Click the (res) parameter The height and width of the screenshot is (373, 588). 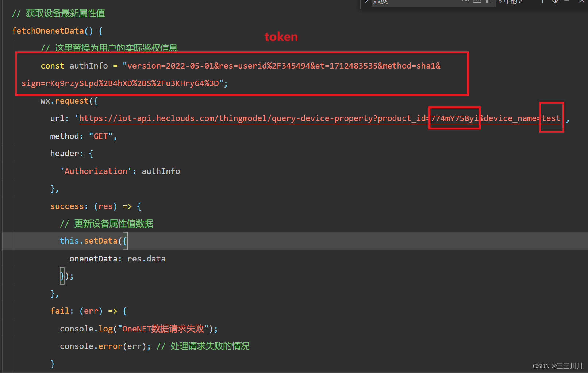tap(105, 206)
